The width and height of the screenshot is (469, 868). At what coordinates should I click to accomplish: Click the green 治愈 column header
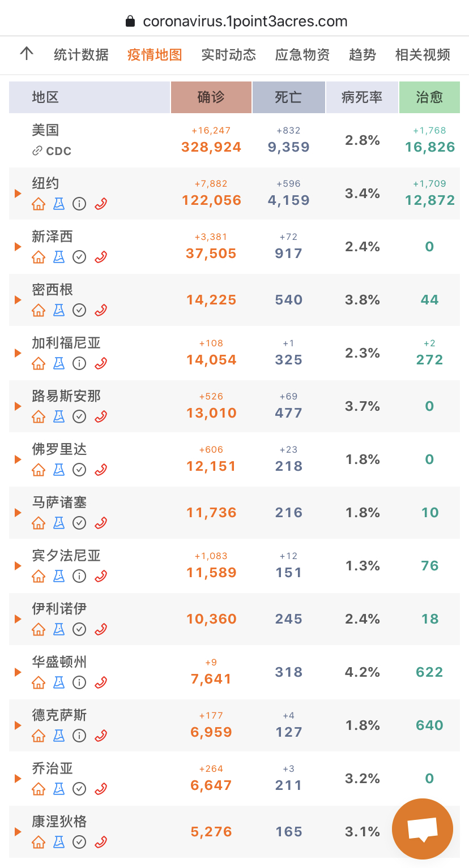click(x=429, y=97)
